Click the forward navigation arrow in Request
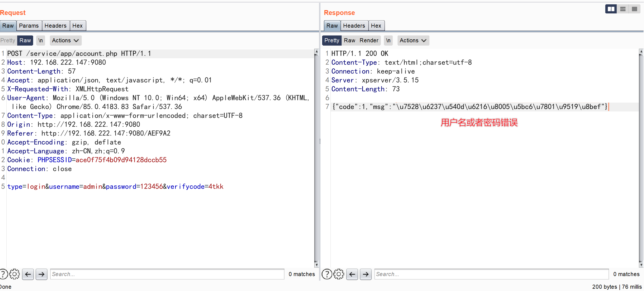This screenshot has height=291, width=644. (41, 274)
